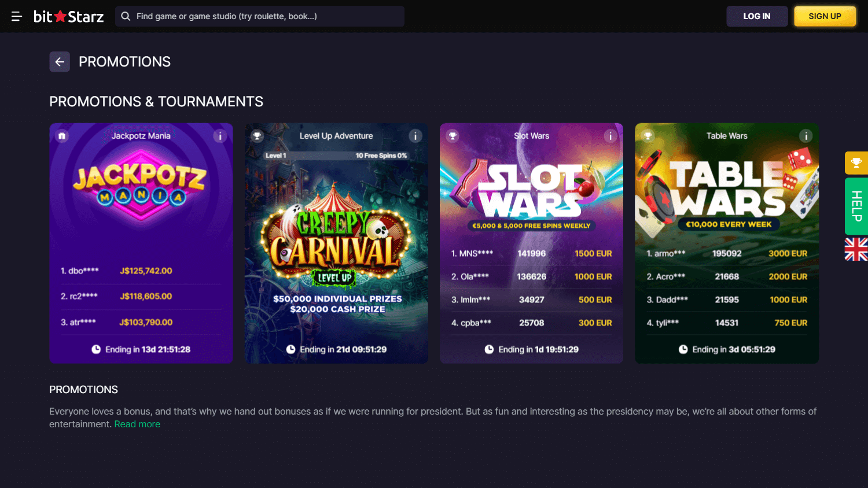Image resolution: width=868 pixels, height=488 pixels.
Task: Click the Level 1 progress bar
Action: (336, 156)
